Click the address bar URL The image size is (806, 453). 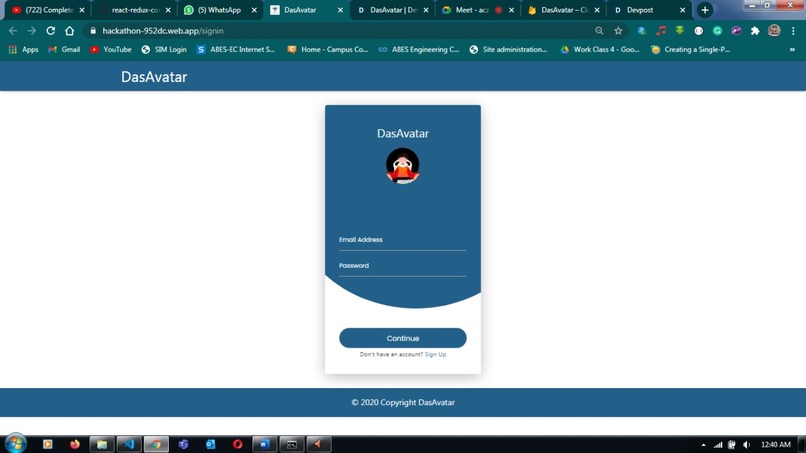point(163,31)
